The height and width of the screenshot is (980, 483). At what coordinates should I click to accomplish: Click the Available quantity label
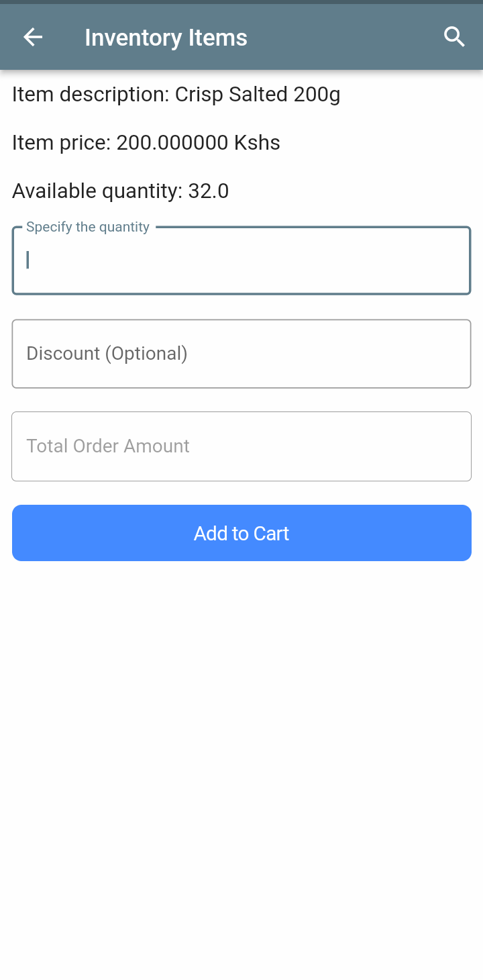[97, 191]
